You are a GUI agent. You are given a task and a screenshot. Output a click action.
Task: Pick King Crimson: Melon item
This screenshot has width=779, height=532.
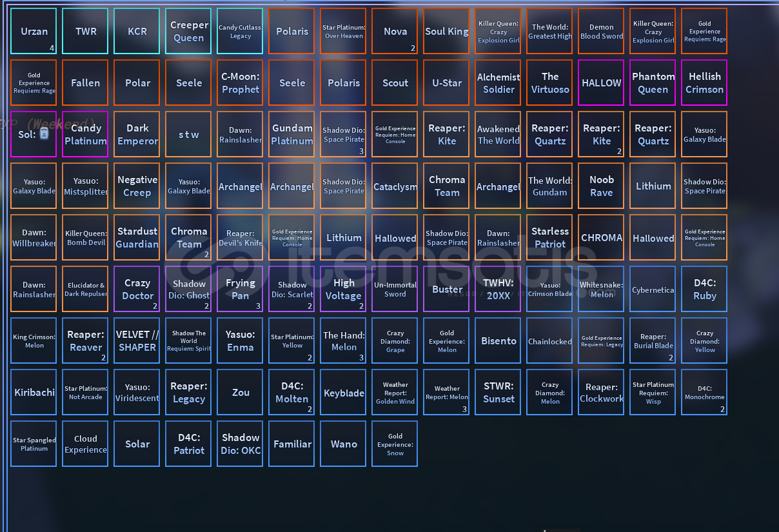[x=34, y=340]
